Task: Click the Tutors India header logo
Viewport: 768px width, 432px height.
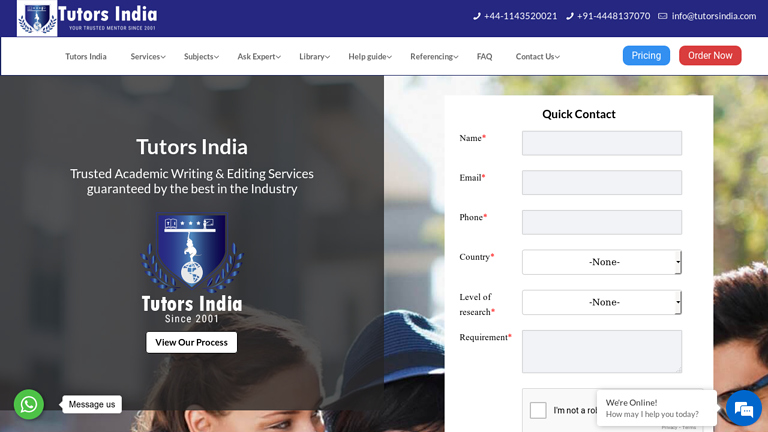Action: pos(87,18)
